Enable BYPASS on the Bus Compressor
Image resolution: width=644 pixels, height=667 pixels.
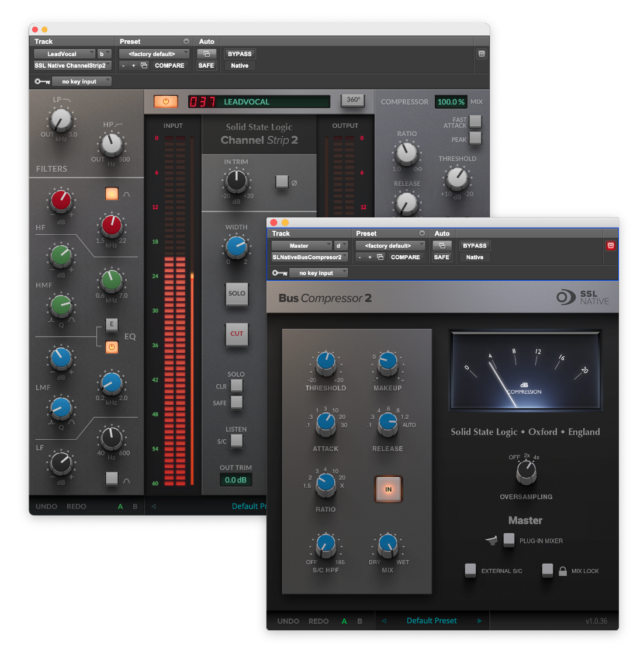tap(474, 245)
